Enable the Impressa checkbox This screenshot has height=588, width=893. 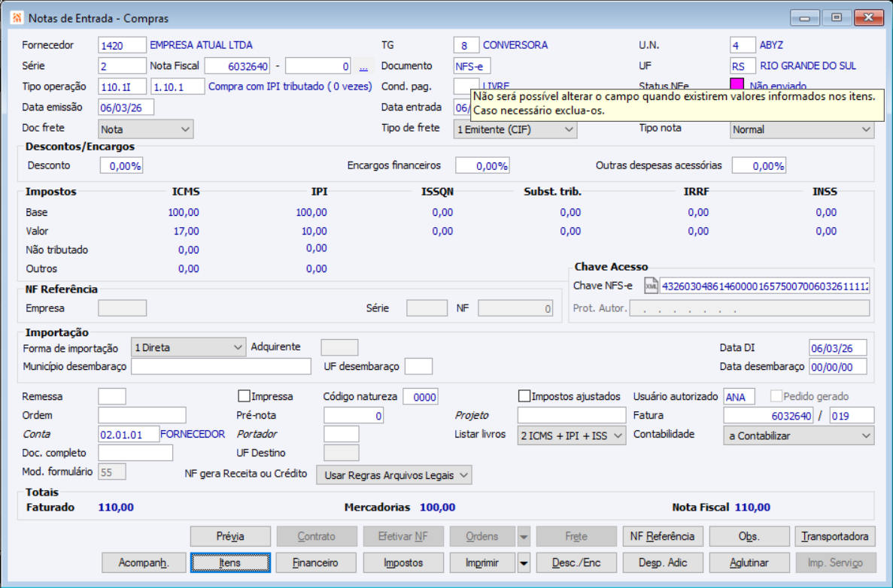pos(244,396)
